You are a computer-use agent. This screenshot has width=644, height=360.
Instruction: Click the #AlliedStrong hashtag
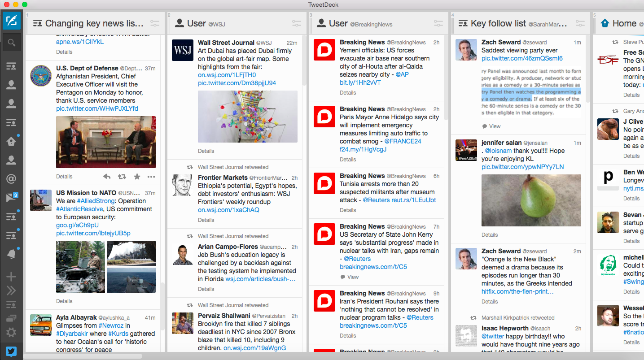[96, 201]
